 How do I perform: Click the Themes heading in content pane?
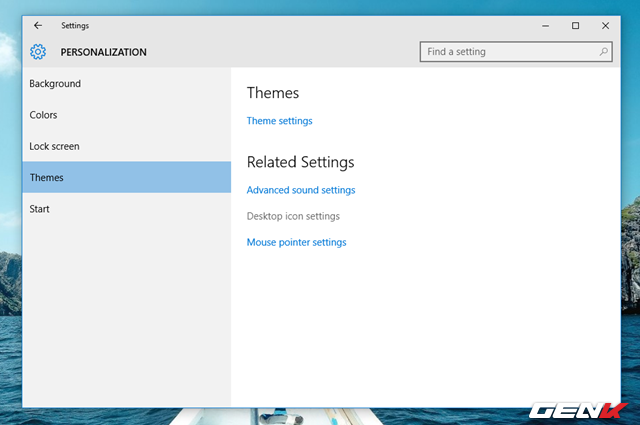tap(273, 93)
